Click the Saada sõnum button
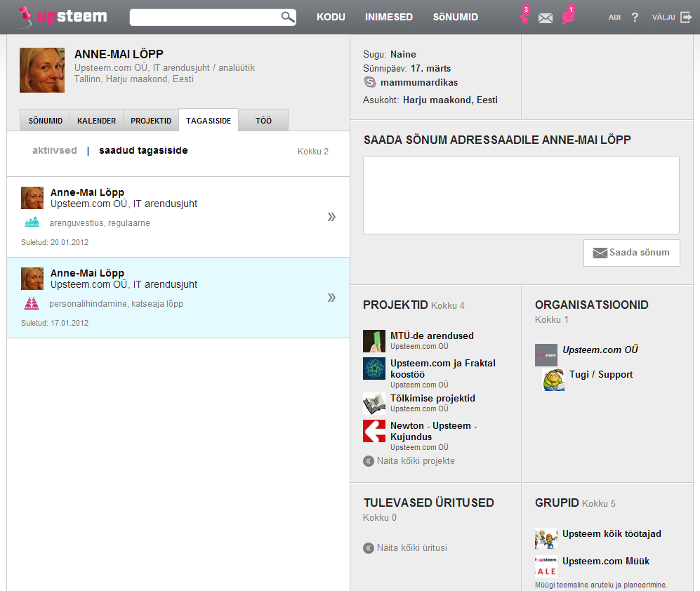Screen dimensions: 700x591 coord(632,253)
